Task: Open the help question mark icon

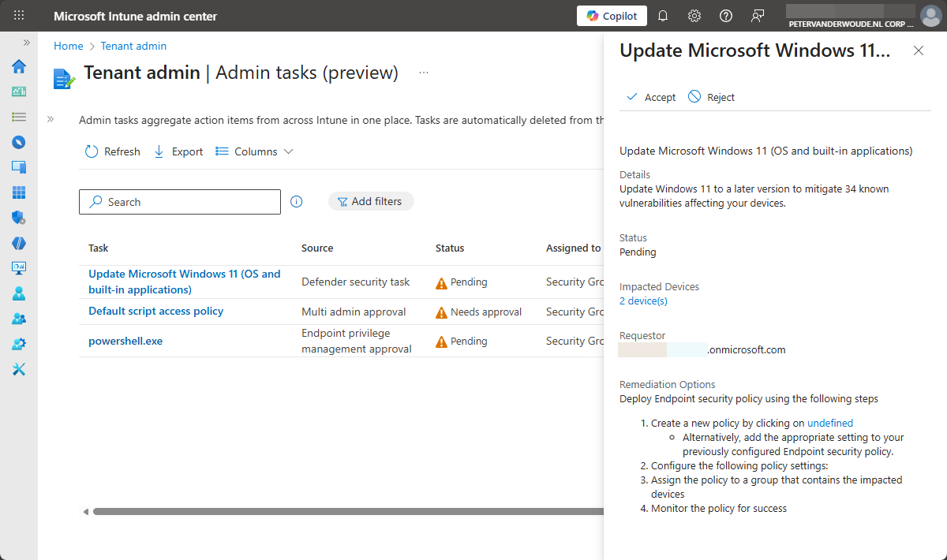Action: tap(726, 16)
